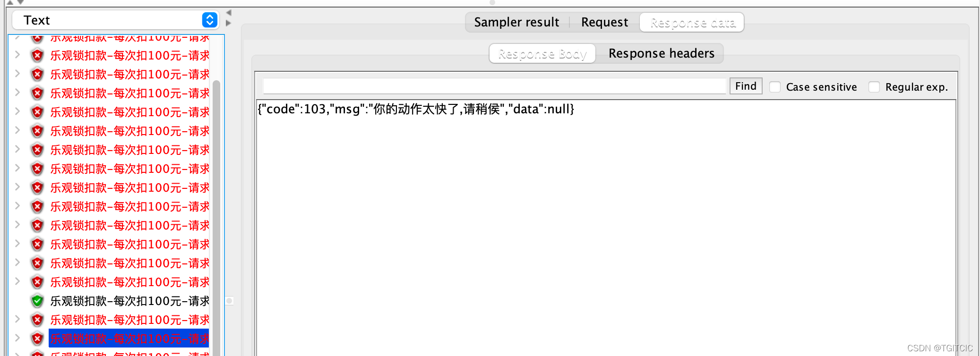
Task: Click red failure icon directly below green sample
Action: coord(37,320)
